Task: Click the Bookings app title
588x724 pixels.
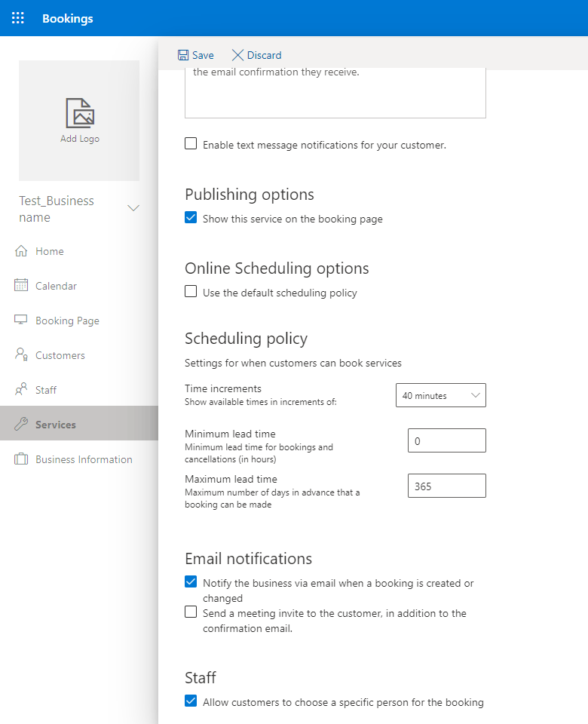Action: (x=68, y=18)
